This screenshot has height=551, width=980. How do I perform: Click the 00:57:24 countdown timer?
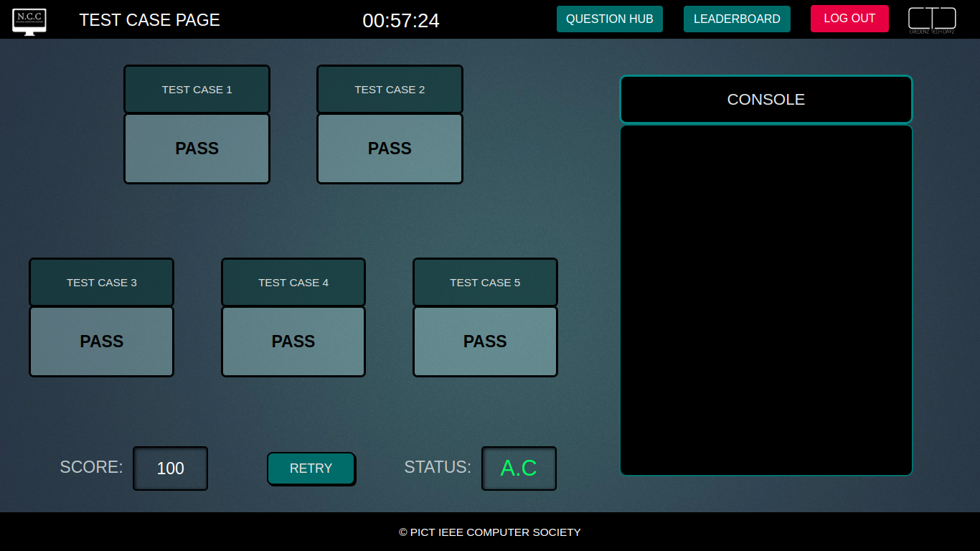pos(401,21)
